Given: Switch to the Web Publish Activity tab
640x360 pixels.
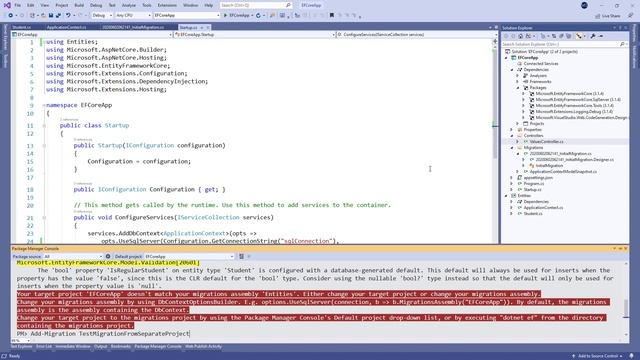Looking at the screenshot, I should tap(203, 347).
